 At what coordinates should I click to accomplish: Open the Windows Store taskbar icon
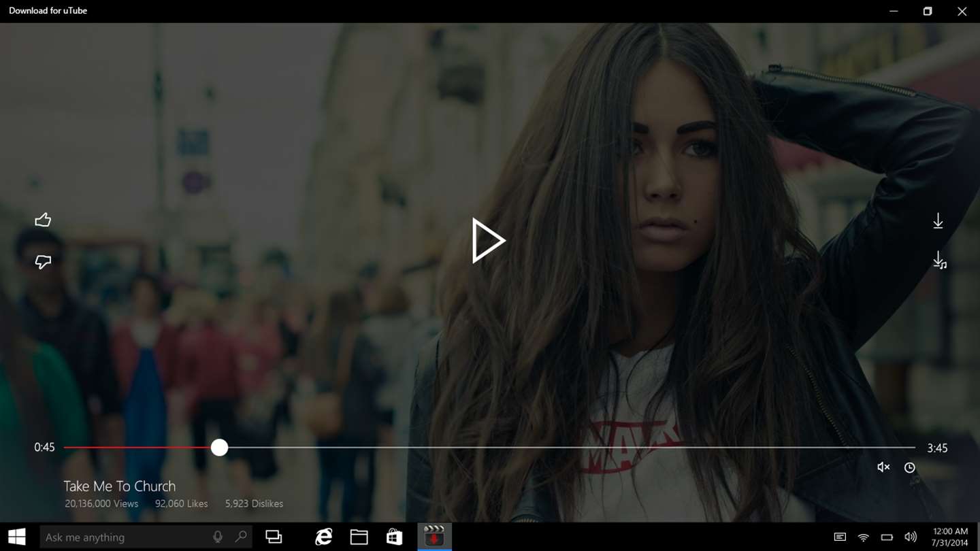point(395,537)
